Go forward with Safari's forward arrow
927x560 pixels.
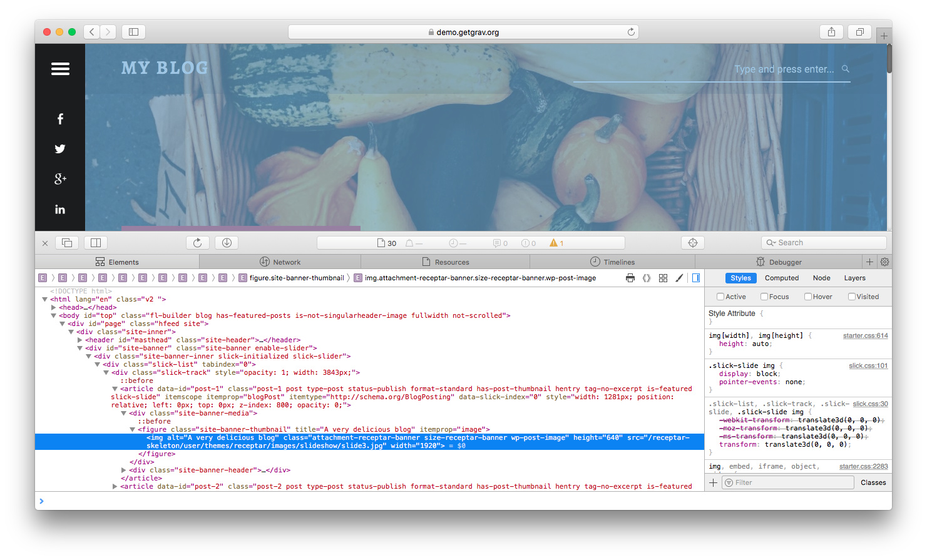pyautogui.click(x=108, y=32)
